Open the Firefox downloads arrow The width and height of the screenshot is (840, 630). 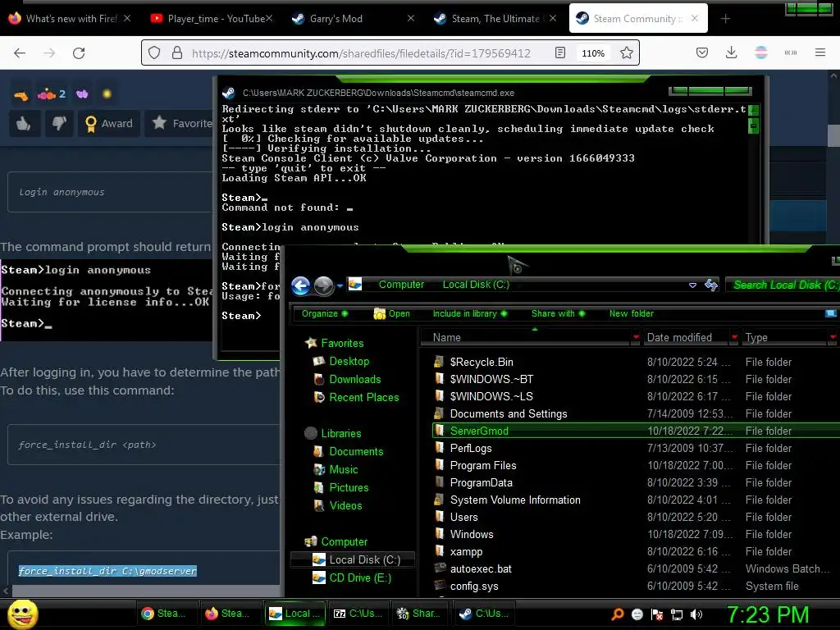click(x=731, y=52)
